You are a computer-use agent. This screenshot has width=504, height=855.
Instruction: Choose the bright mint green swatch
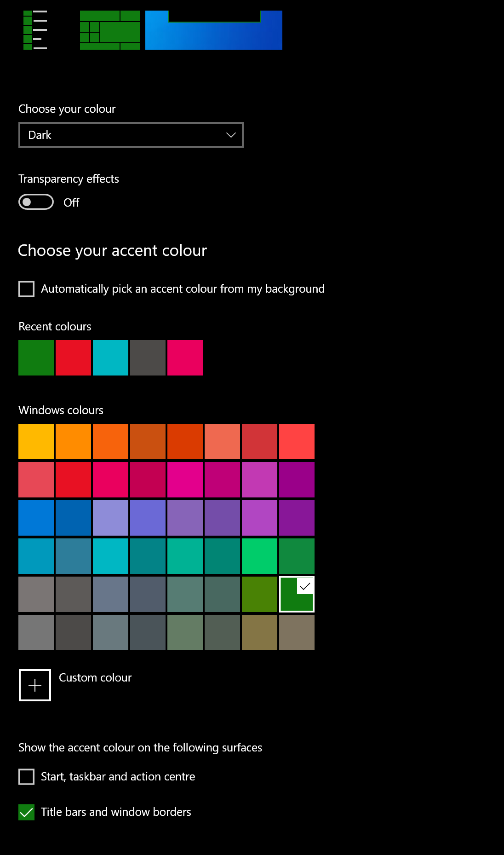click(x=260, y=556)
